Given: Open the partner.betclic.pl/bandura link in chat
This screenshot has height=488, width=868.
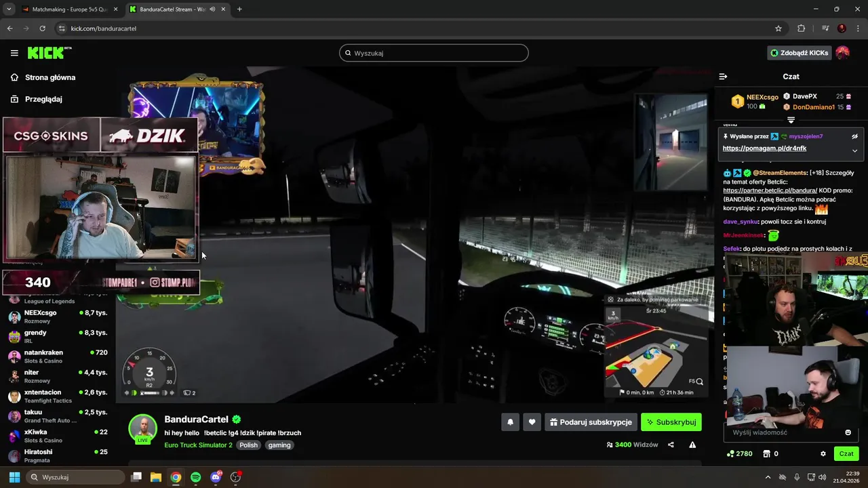Looking at the screenshot, I should point(770,190).
